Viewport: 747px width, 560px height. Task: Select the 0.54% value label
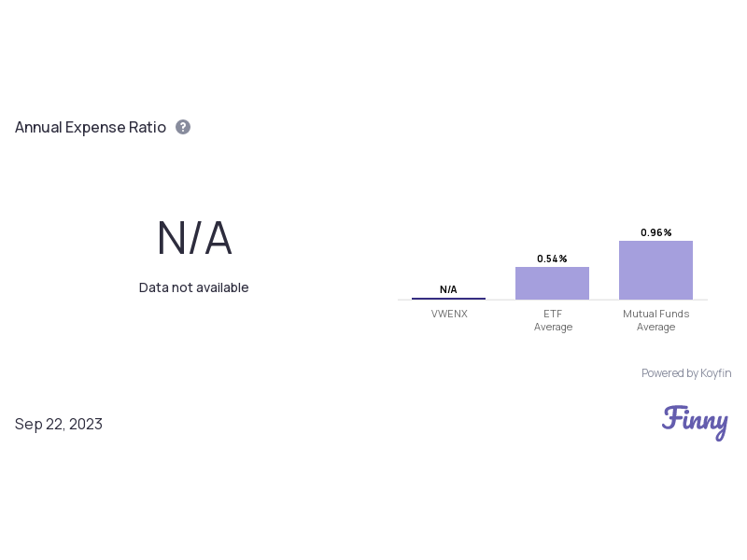(552, 259)
